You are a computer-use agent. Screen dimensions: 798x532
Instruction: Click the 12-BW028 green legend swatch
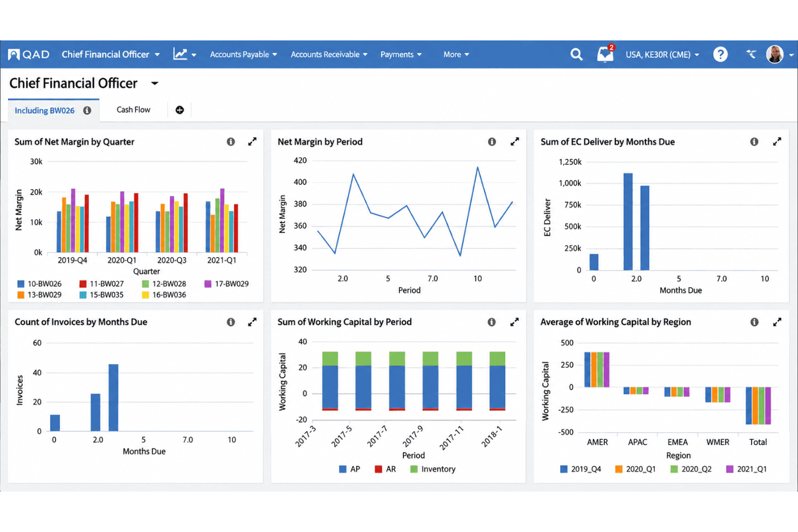point(145,284)
